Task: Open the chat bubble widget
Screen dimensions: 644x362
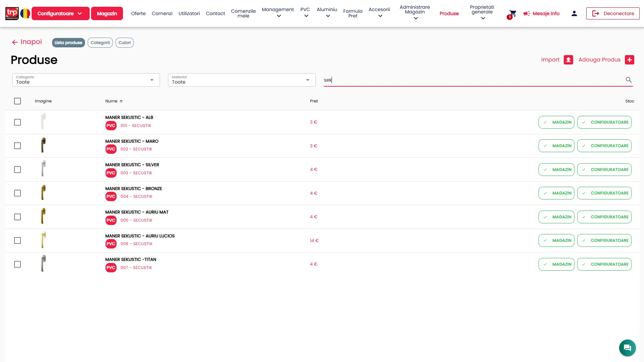Action: coord(627,348)
